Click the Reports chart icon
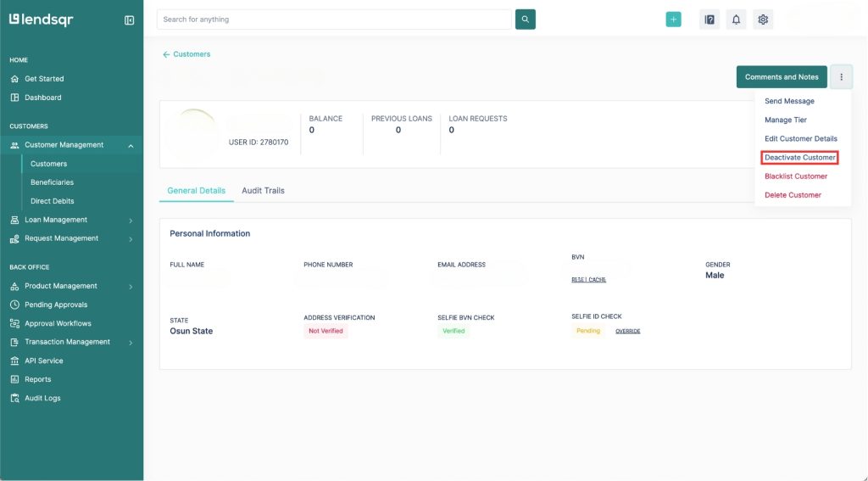Viewport: 868px width, 481px height. pyautogui.click(x=15, y=379)
